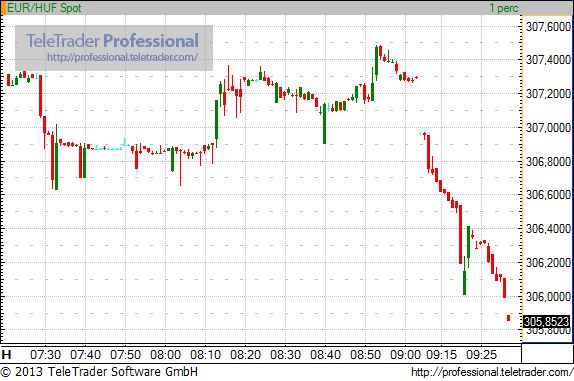Click the 306,4000 price axis label
This screenshot has width=574, height=381.
[x=548, y=229]
